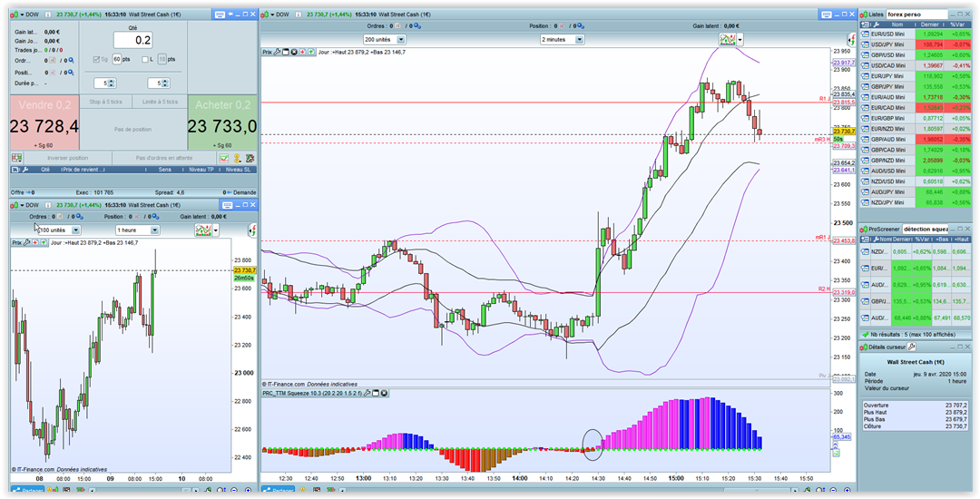
Task: Click the Prix wrench icon in hourly chart
Action: coord(26,243)
